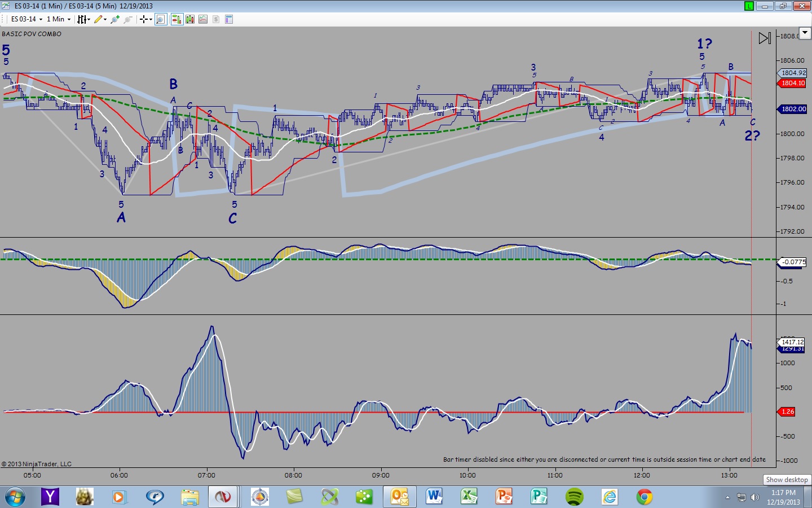Viewport: 812px width, 508px height.
Task: Open Microsoft Word from the taskbar
Action: [x=434, y=497]
